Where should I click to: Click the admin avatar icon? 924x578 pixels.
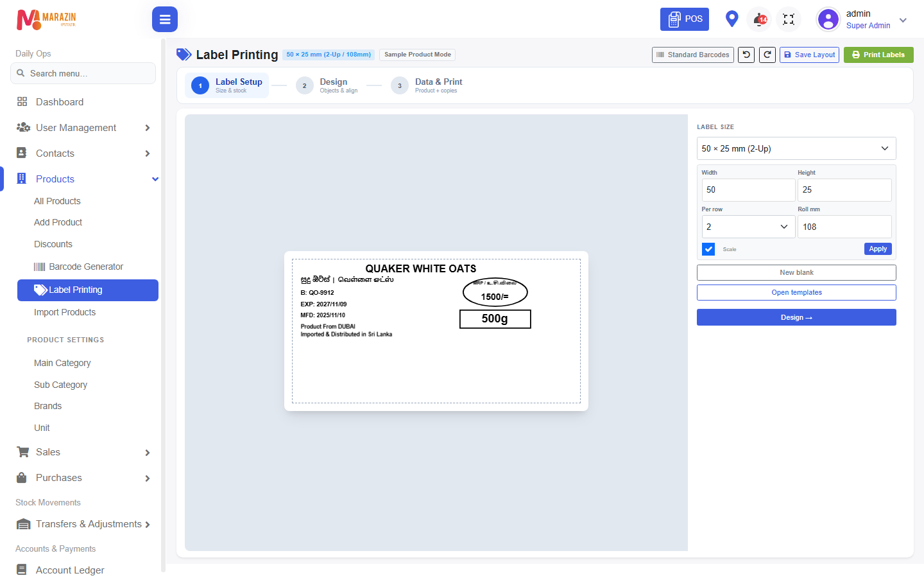tap(828, 19)
